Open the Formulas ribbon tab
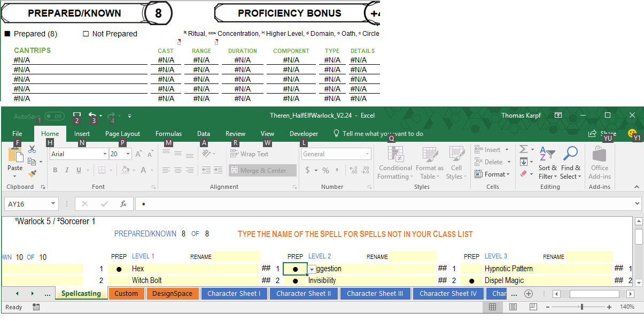 click(168, 134)
